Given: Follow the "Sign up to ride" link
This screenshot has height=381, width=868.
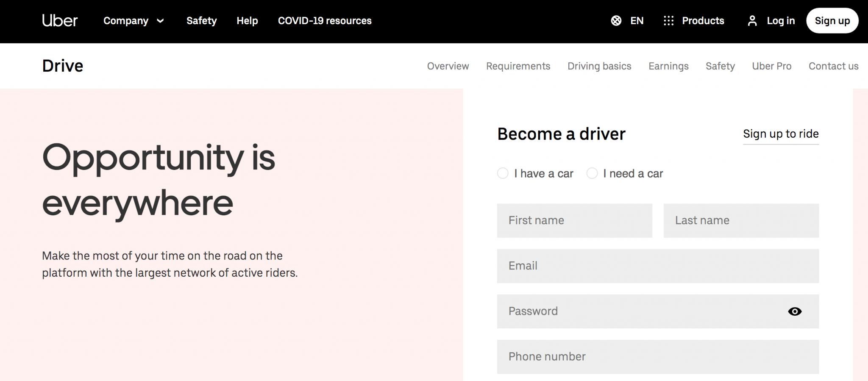Looking at the screenshot, I should (x=781, y=134).
